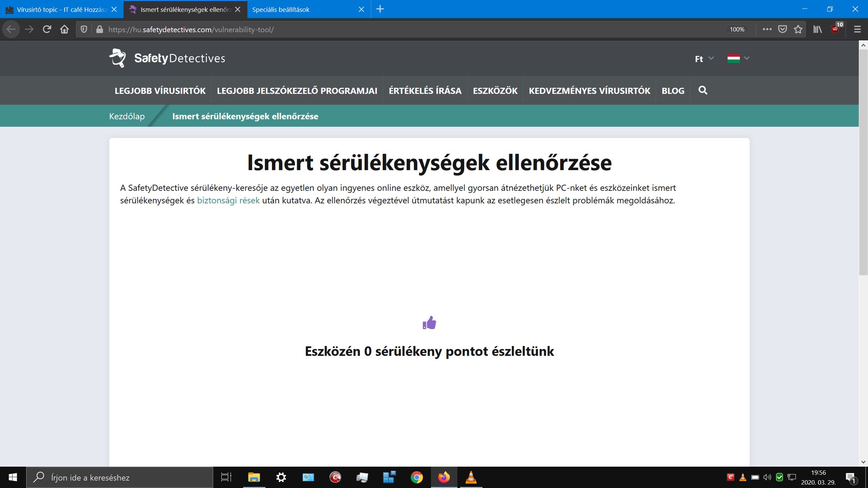The height and width of the screenshot is (488, 868).
Task: Bookmark this page with star
Action: pyautogui.click(x=798, y=29)
